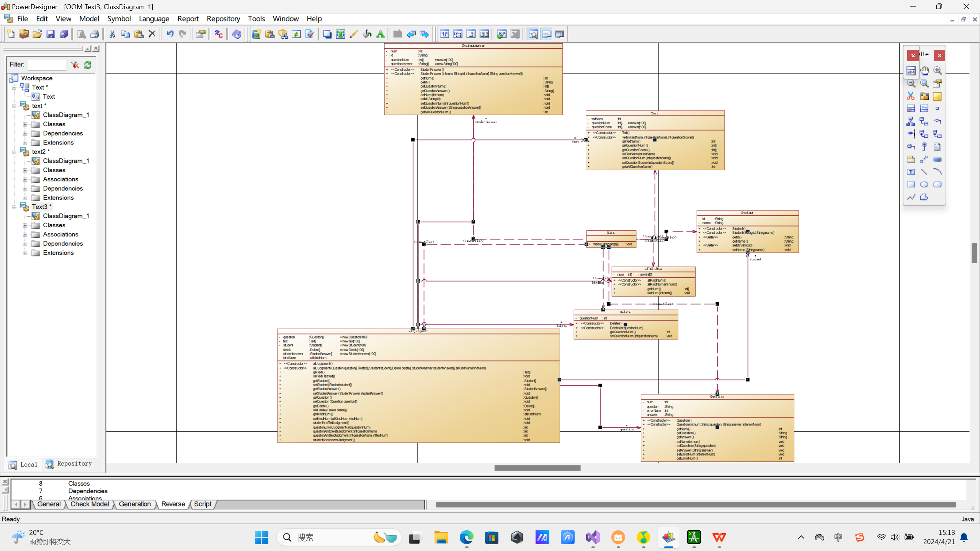980x551 pixels.
Task: Pick the Rectangle shape tool in palette
Action: coord(911,184)
